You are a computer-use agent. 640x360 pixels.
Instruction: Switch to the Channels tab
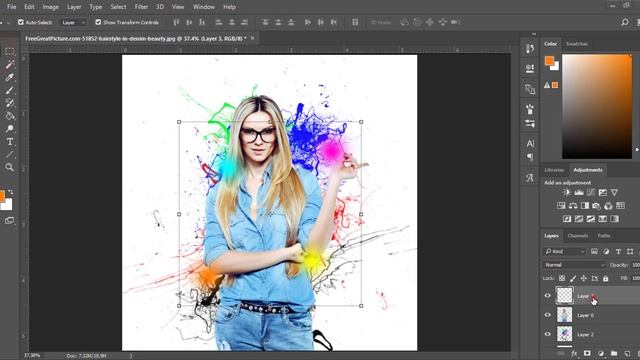click(x=578, y=236)
